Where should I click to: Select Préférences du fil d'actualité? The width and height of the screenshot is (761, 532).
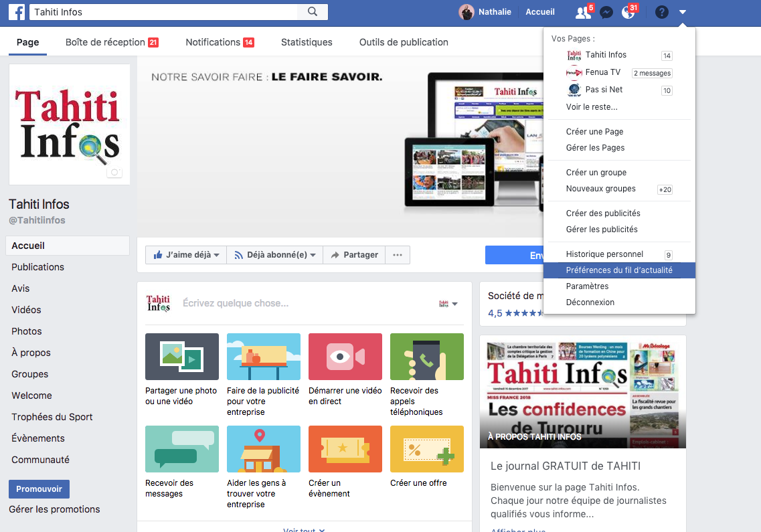click(619, 270)
